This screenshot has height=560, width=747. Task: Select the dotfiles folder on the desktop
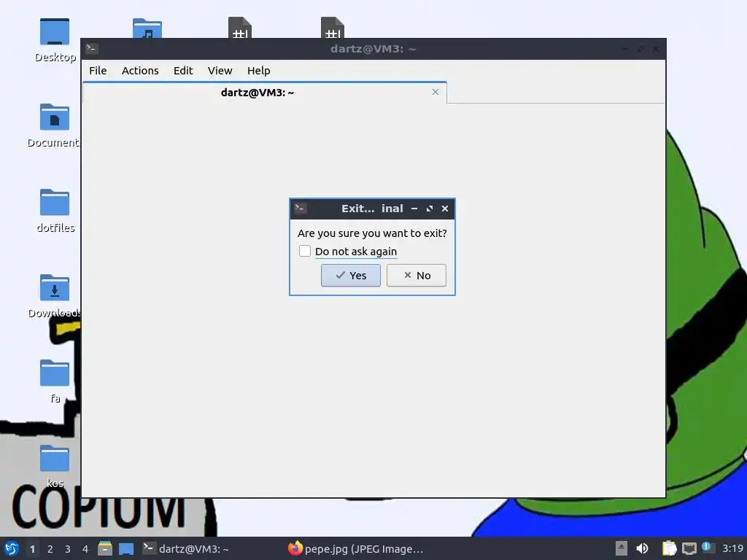(x=54, y=203)
